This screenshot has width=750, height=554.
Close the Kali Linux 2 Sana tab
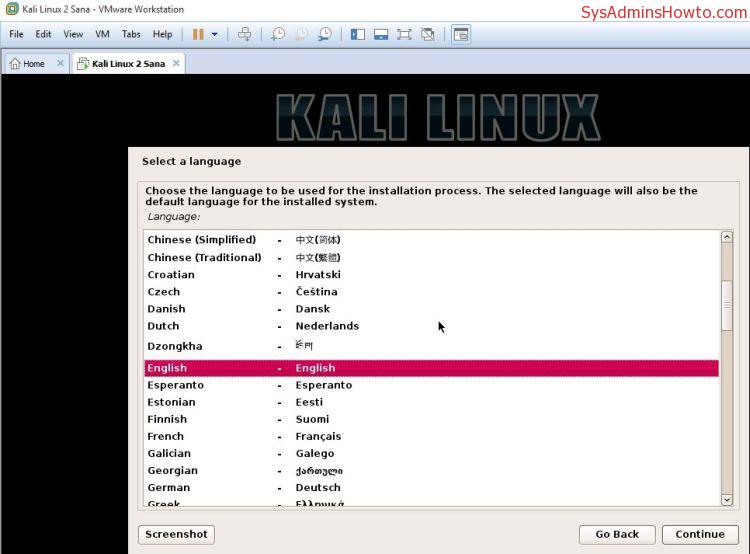(176, 63)
